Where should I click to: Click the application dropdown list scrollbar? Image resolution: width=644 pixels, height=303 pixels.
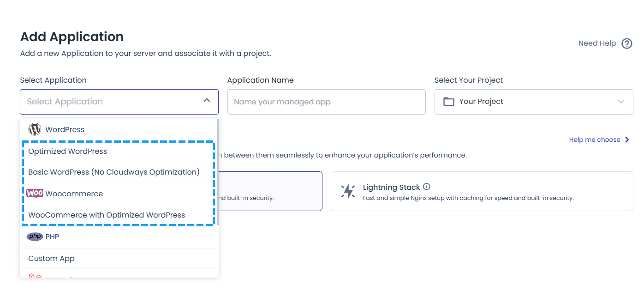[217, 172]
